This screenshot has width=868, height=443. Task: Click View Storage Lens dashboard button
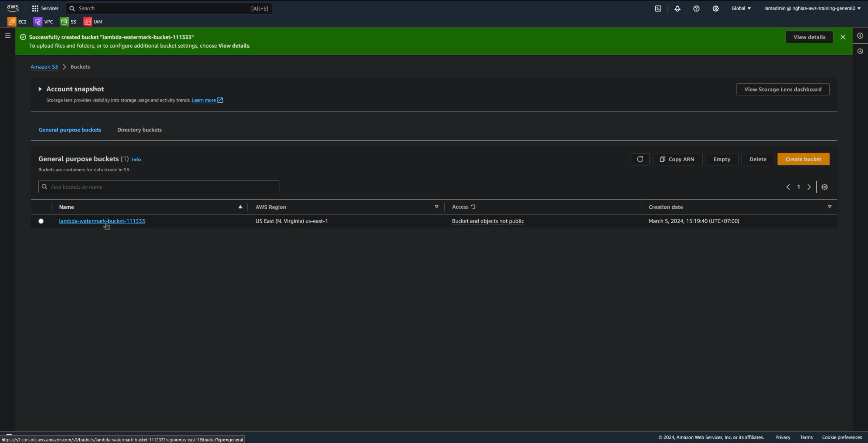(x=783, y=89)
